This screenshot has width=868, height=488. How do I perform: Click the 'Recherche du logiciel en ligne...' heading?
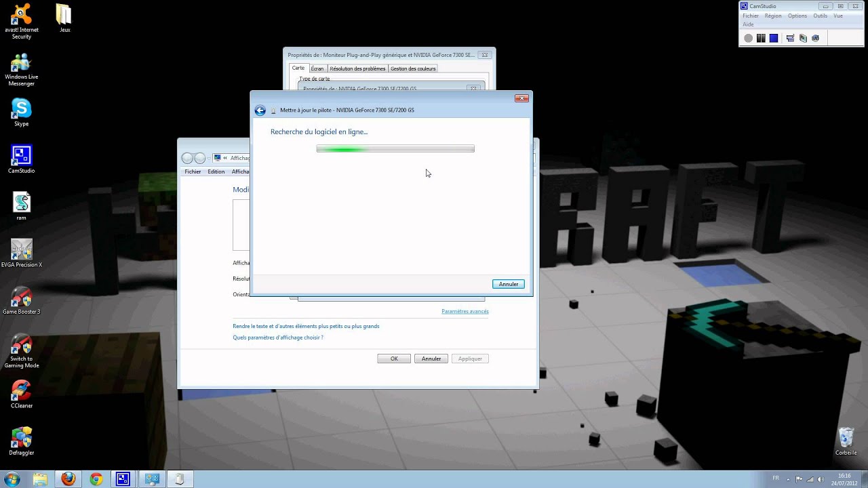tap(319, 131)
